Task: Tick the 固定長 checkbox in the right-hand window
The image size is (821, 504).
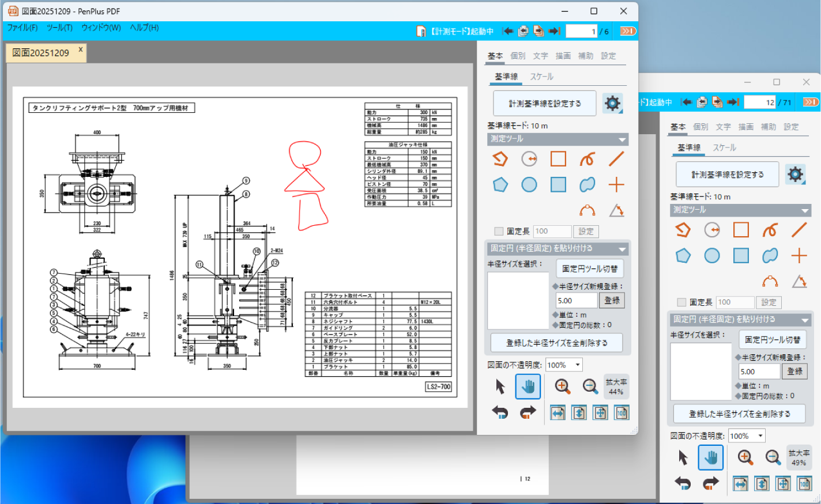Action: (681, 302)
